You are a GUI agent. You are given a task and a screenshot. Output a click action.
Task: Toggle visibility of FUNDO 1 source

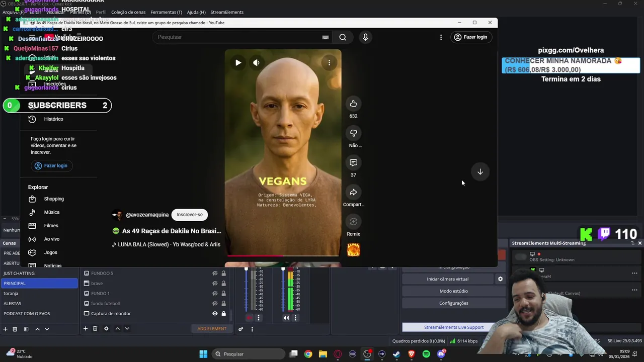tap(215, 294)
